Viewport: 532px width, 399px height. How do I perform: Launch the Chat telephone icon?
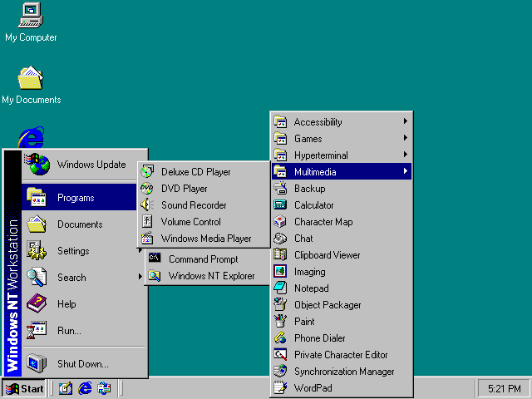[280, 239]
